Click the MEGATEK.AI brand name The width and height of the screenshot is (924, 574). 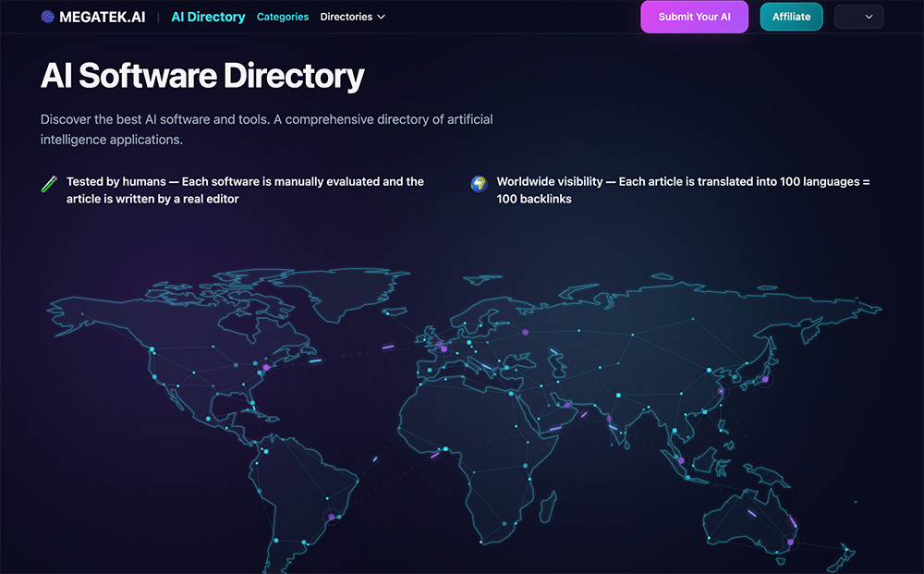click(x=102, y=17)
